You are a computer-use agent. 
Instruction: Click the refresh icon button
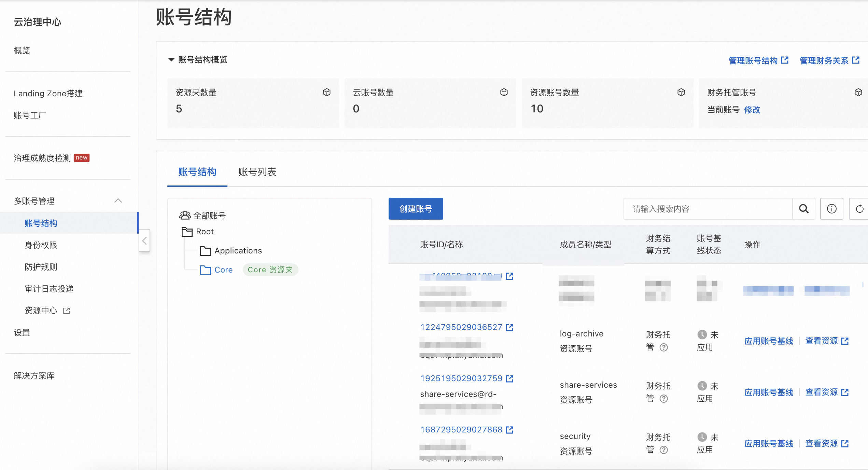[859, 209]
